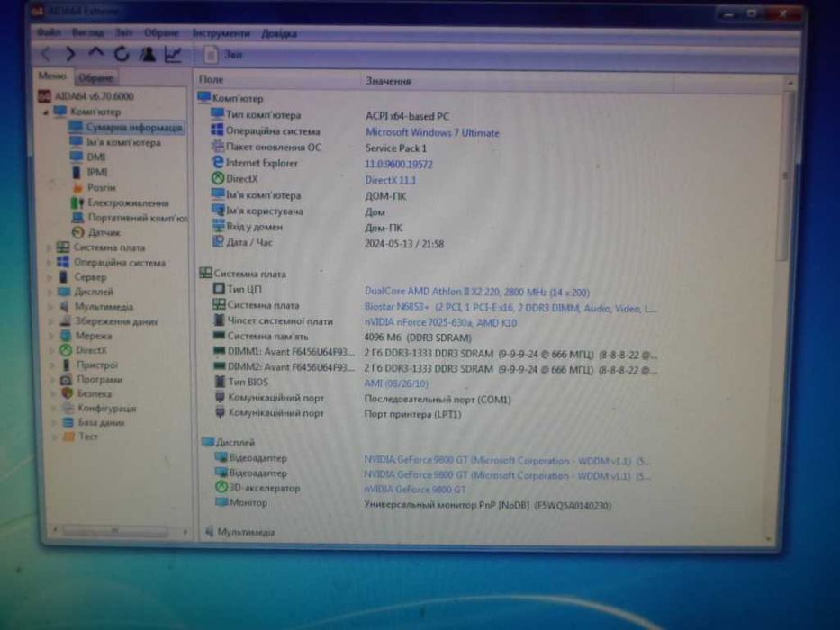Viewport: 840px width, 630px height.
Task: Open the graph chart toolbar icon
Action: [173, 54]
